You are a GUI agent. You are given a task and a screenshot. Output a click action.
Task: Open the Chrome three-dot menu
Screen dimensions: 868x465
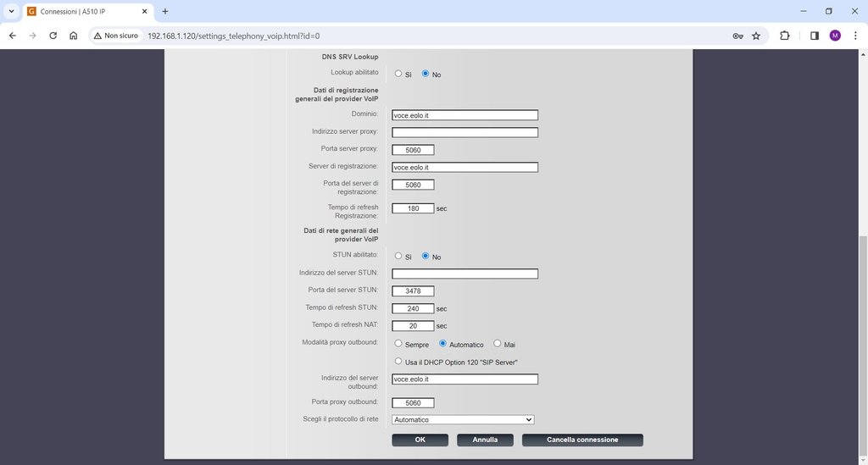click(854, 36)
